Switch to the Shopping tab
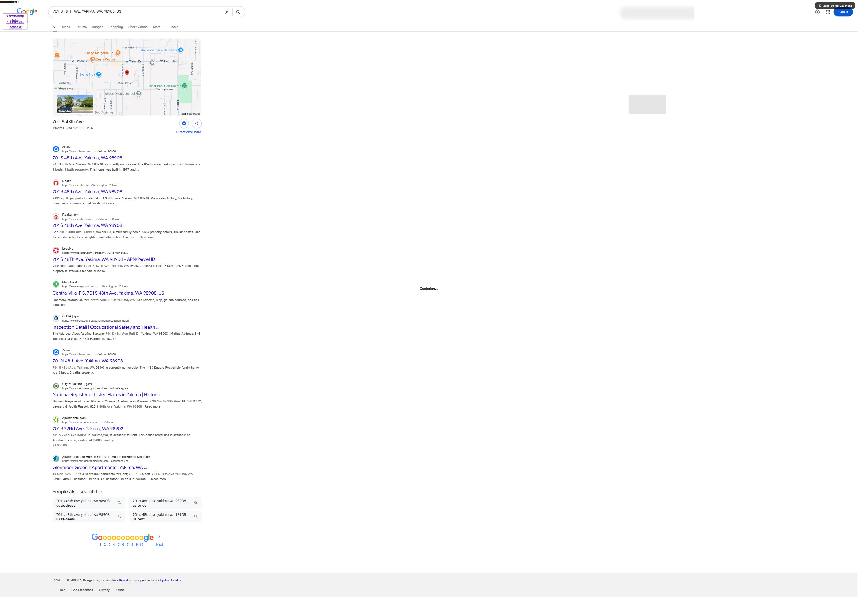Screen dimensions: 868x597 (116, 27)
